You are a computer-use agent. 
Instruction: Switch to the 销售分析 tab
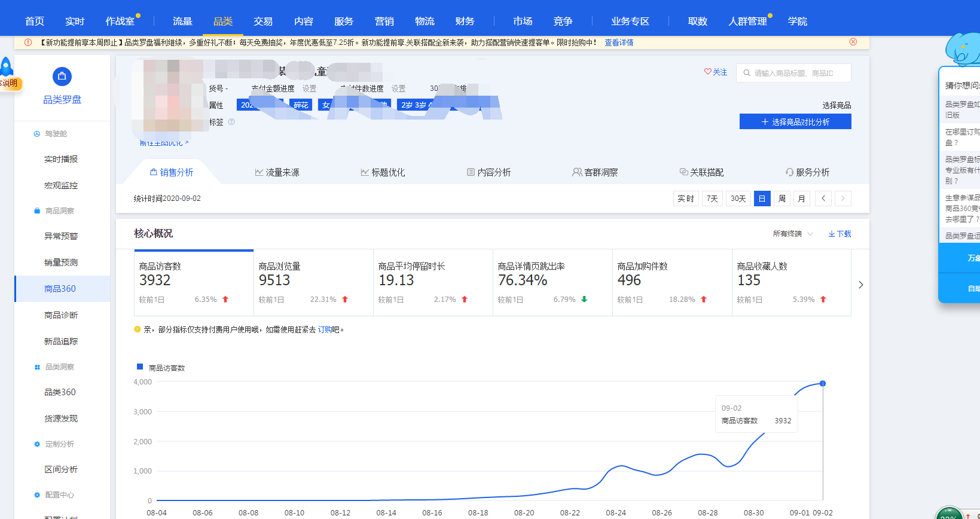tap(172, 172)
